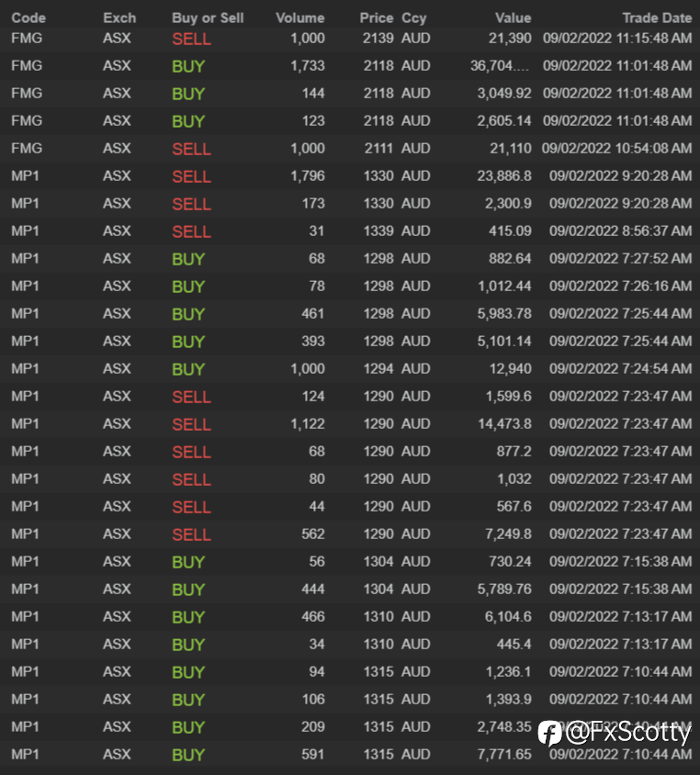Click the value 1,599.6
The height and width of the screenshot is (775, 700).
pyautogui.click(x=509, y=397)
